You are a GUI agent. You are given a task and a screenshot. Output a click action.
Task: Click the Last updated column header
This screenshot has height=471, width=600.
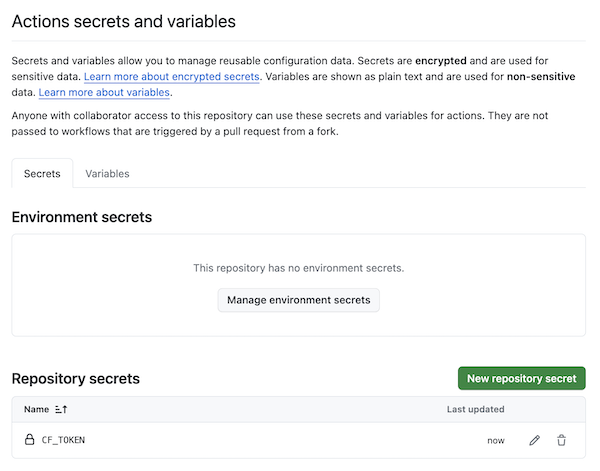pos(475,409)
